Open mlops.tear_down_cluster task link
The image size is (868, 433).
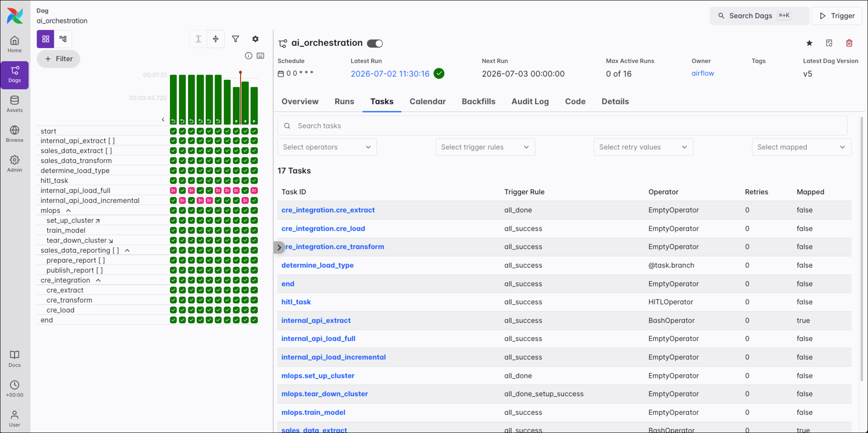(325, 394)
